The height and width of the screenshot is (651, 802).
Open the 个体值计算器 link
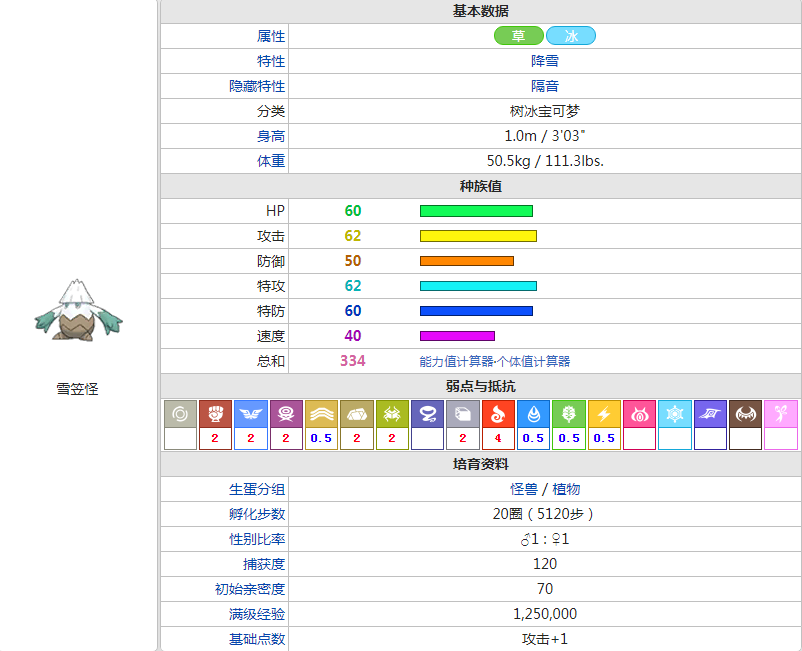(x=533, y=362)
